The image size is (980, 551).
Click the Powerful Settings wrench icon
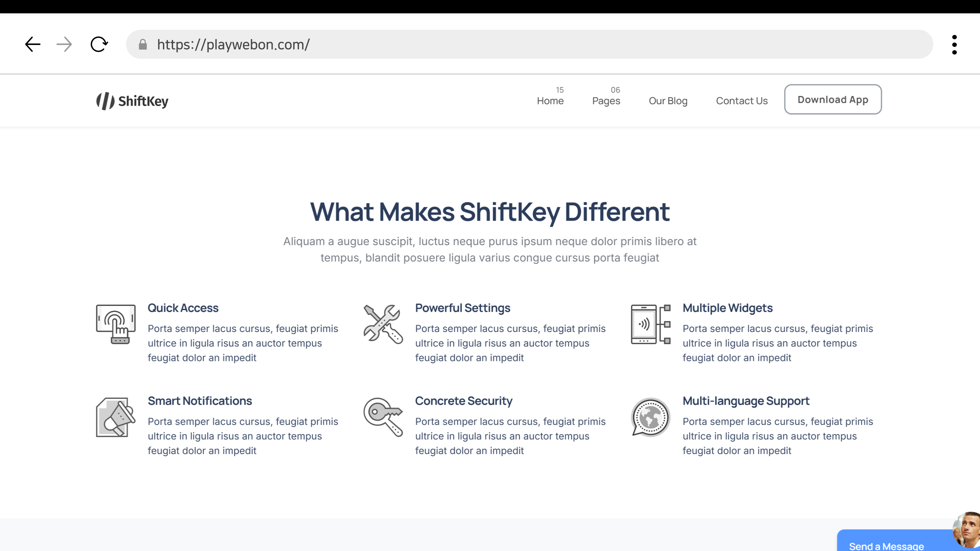point(383,324)
